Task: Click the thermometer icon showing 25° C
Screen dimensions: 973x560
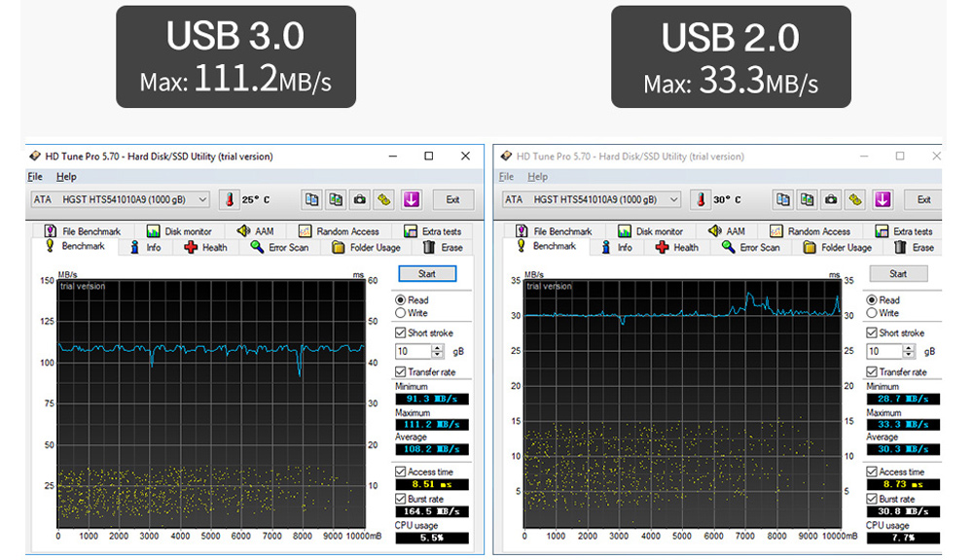Action: pyautogui.click(x=230, y=199)
